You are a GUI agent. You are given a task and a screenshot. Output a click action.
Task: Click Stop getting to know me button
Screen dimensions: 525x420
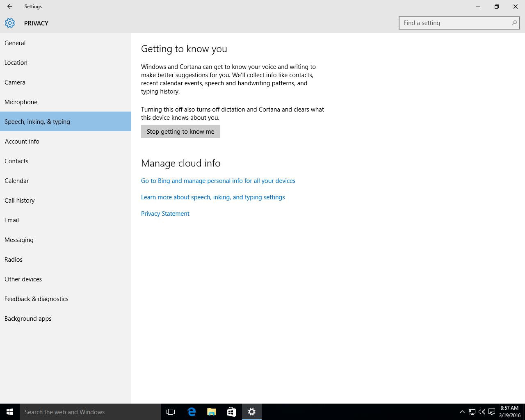180,131
